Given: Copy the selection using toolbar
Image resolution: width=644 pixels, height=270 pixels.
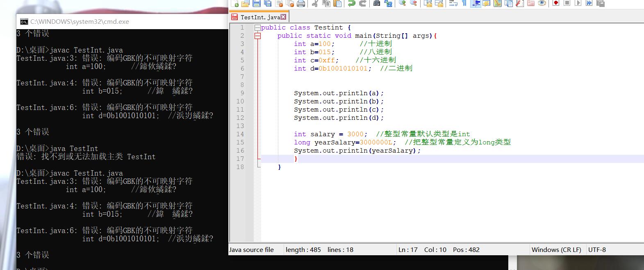Looking at the screenshot, I should click(x=326, y=3).
